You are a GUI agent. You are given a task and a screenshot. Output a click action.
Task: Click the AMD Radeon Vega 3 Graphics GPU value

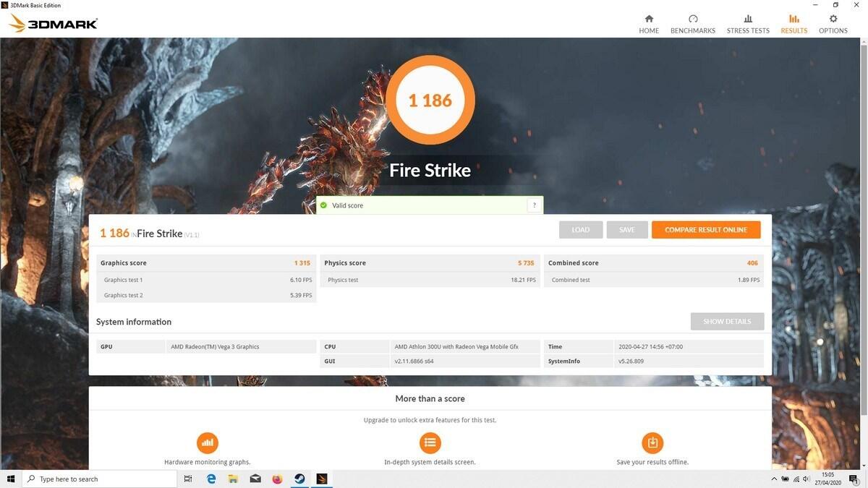(215, 347)
